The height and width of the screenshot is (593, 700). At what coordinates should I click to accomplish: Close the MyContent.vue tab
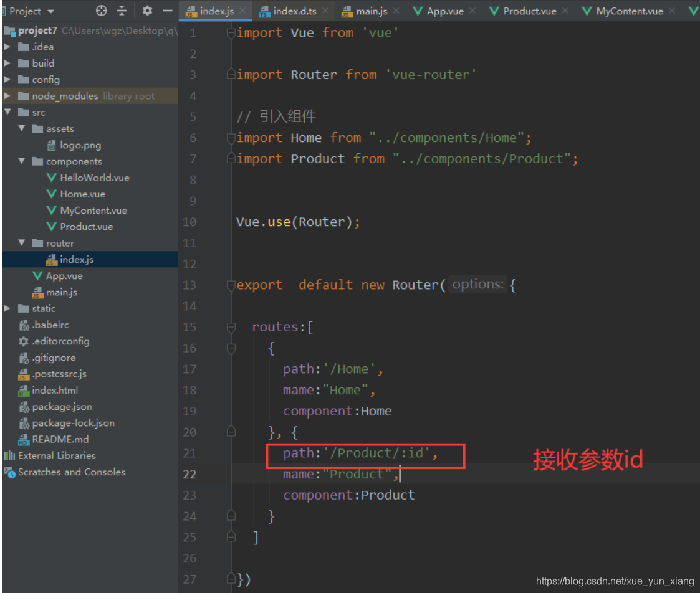point(672,11)
